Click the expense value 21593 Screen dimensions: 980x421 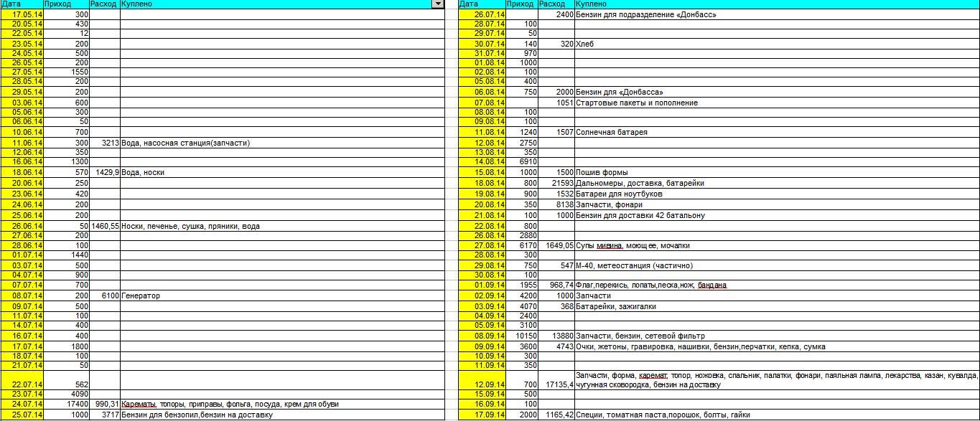pos(556,184)
